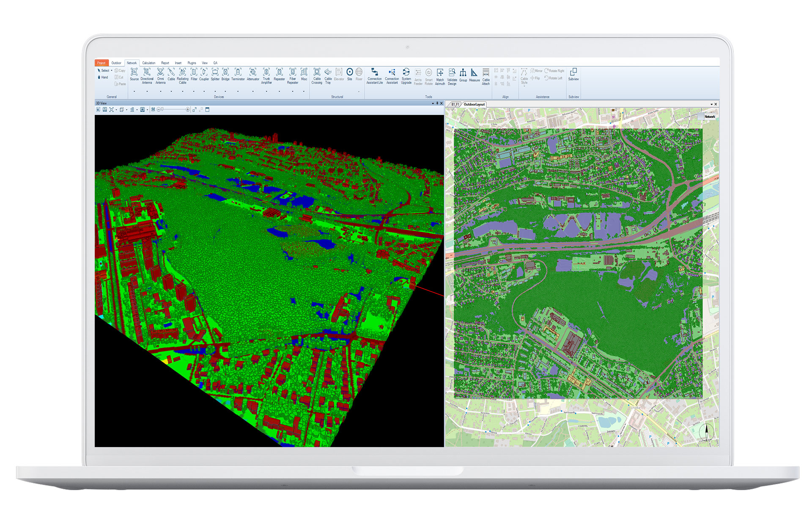Pin the 3D View panel

437,103
